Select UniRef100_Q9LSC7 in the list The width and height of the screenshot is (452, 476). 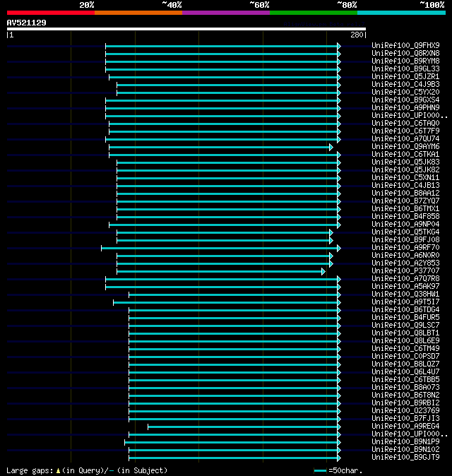coord(405,326)
